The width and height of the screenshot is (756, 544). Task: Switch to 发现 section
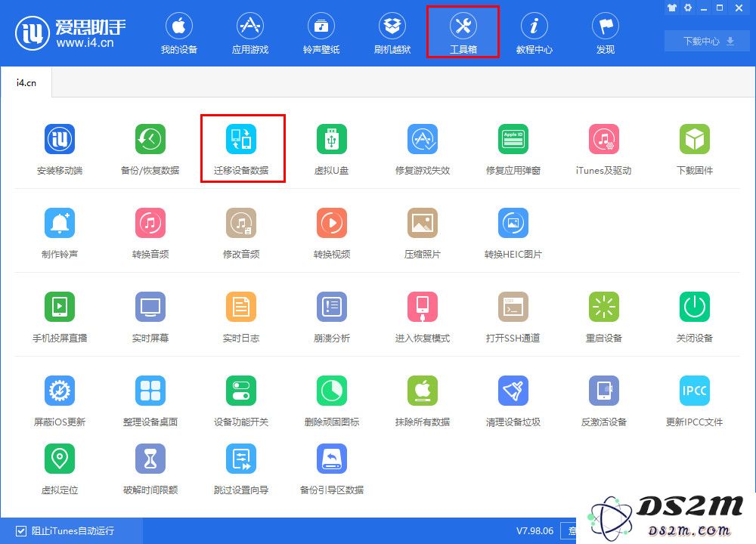tap(606, 32)
